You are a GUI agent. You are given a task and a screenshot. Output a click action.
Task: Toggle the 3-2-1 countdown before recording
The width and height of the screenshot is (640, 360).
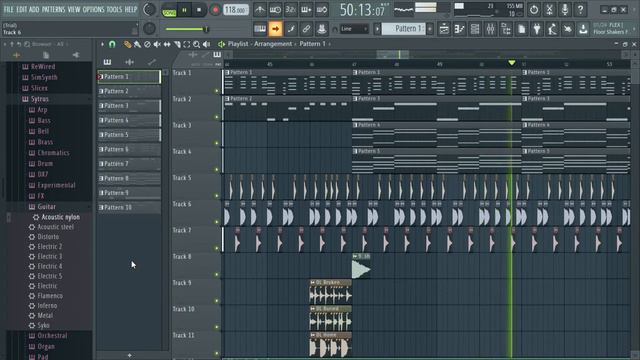[x=291, y=9]
